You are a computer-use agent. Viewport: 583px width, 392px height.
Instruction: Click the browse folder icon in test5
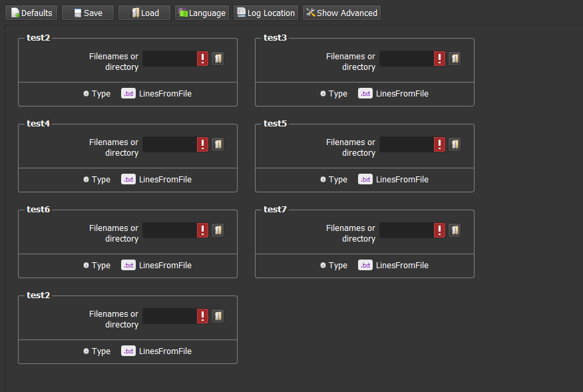(455, 144)
